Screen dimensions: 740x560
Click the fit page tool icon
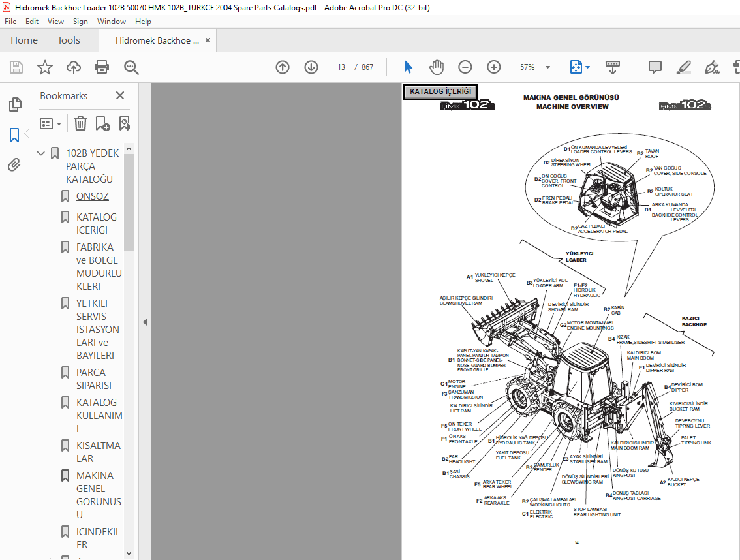click(576, 67)
